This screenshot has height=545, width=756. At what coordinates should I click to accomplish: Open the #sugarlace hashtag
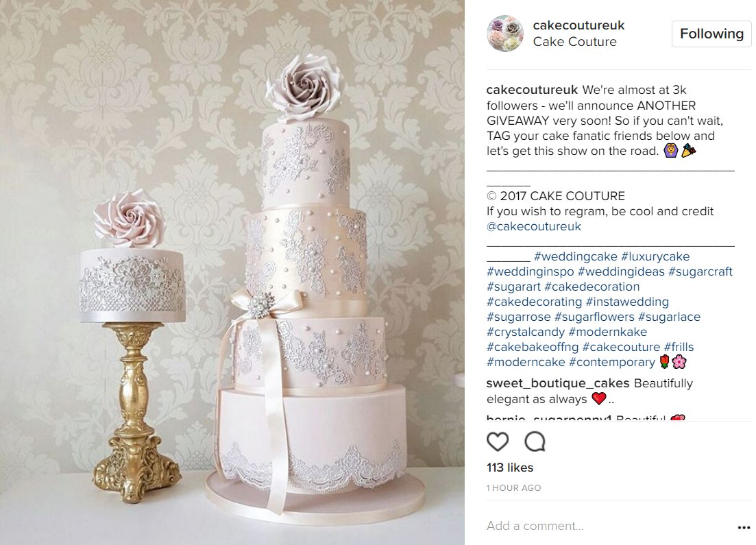[x=669, y=317]
